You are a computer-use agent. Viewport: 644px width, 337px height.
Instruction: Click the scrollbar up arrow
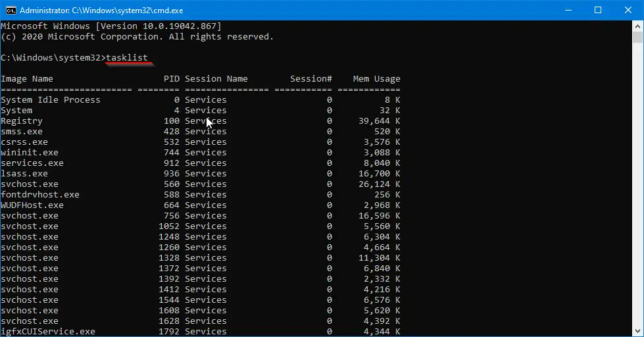[x=637, y=26]
